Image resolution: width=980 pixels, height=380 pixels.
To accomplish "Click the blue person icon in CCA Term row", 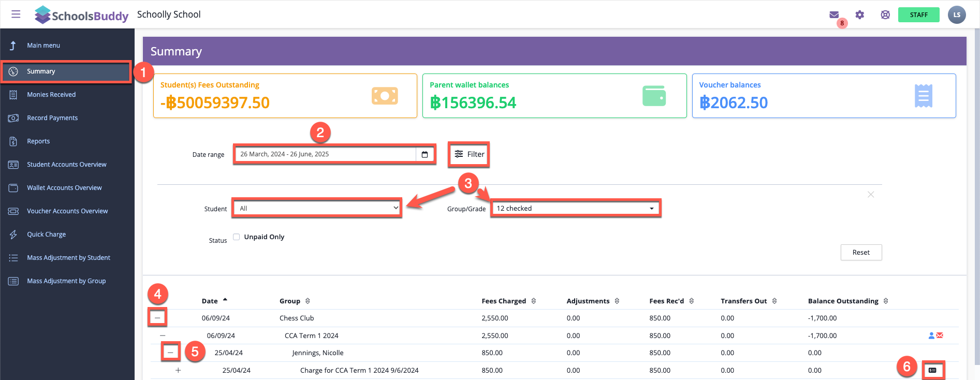I will point(931,335).
